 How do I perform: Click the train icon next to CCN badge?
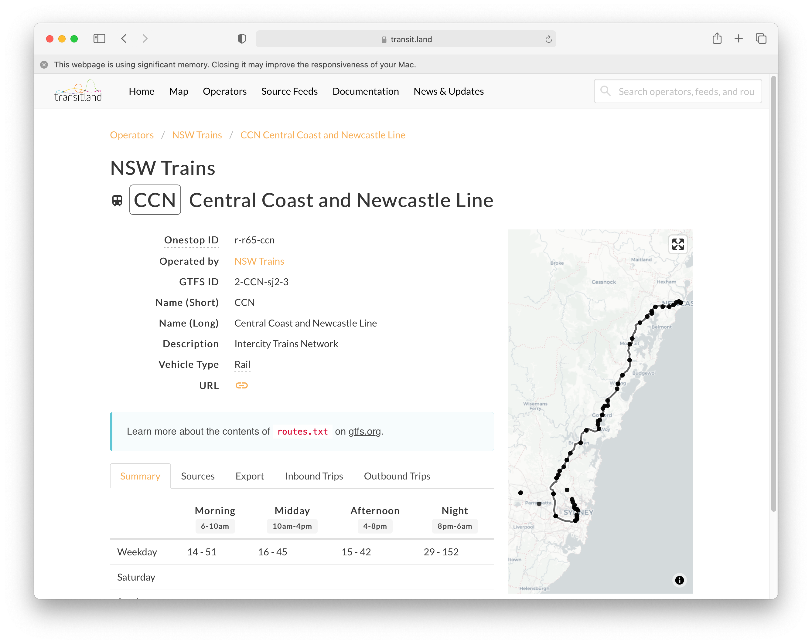pos(117,200)
